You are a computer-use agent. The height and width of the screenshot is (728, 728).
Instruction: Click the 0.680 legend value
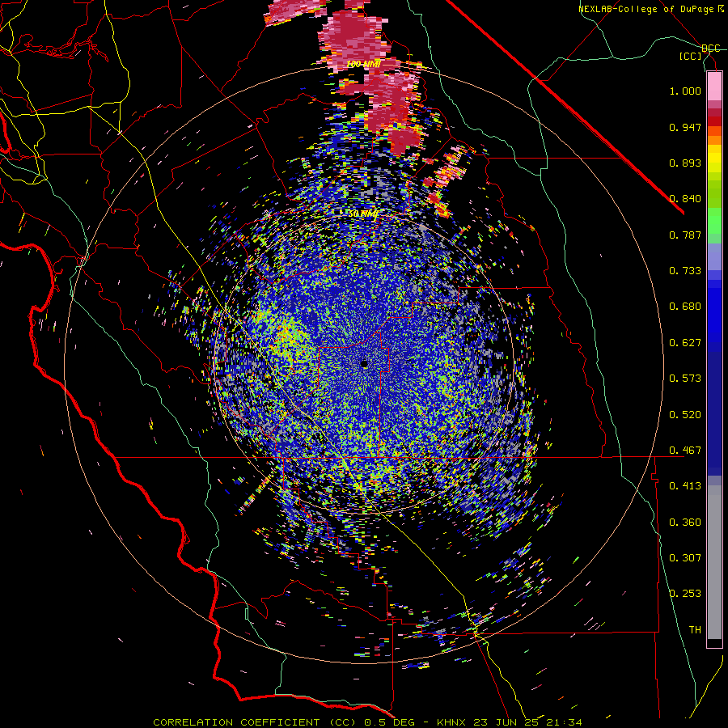pos(685,307)
